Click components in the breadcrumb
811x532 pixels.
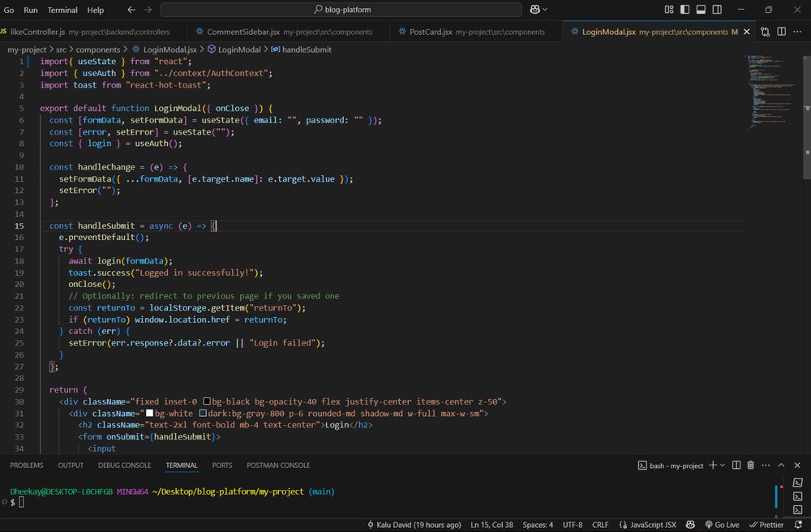98,49
